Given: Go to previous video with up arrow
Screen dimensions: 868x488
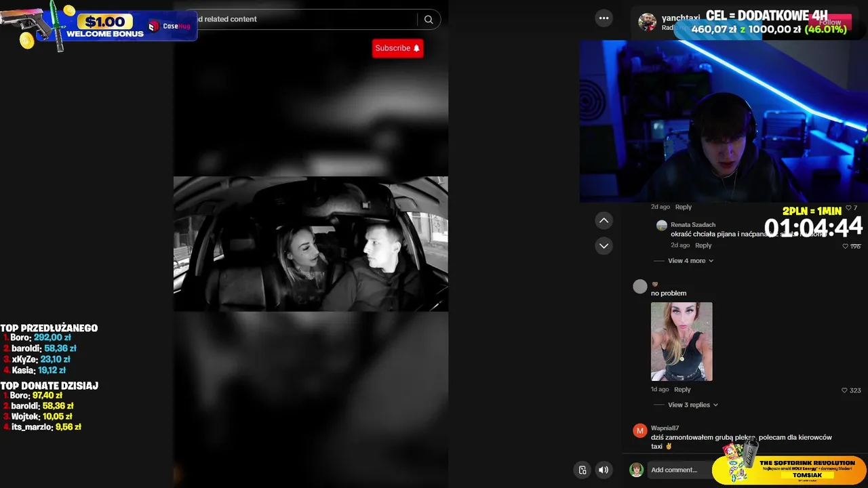Looking at the screenshot, I should [x=604, y=220].
